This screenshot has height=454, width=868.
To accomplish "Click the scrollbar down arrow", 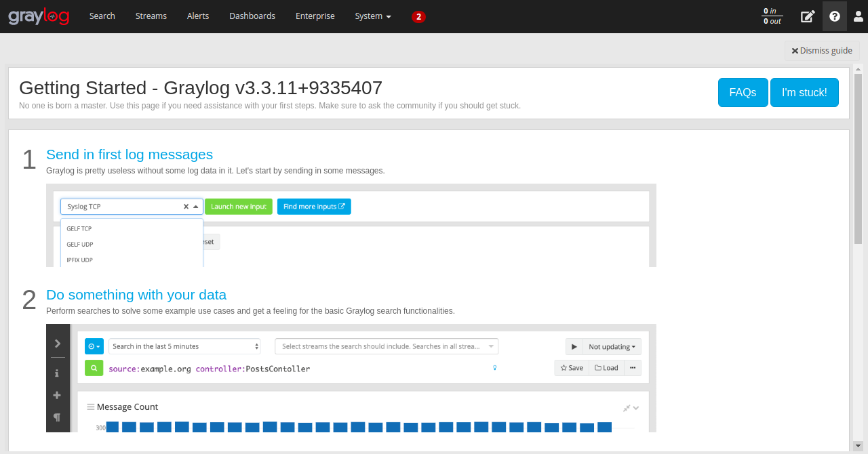I will 859,447.
